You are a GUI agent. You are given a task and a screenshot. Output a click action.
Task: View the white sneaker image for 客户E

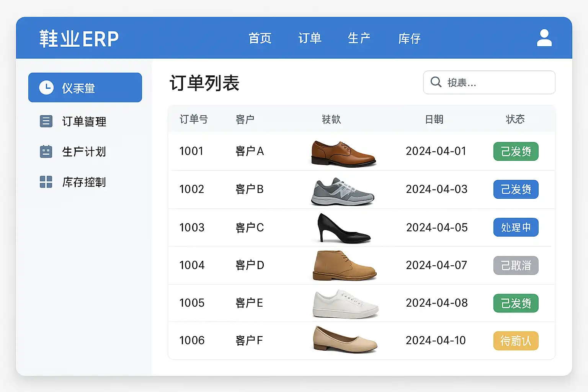(x=345, y=304)
